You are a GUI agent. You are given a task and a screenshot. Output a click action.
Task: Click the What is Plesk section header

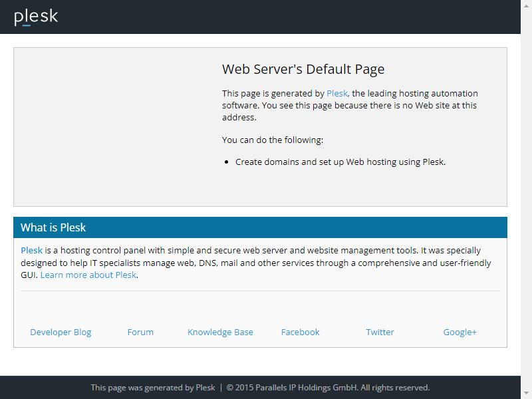(x=260, y=227)
